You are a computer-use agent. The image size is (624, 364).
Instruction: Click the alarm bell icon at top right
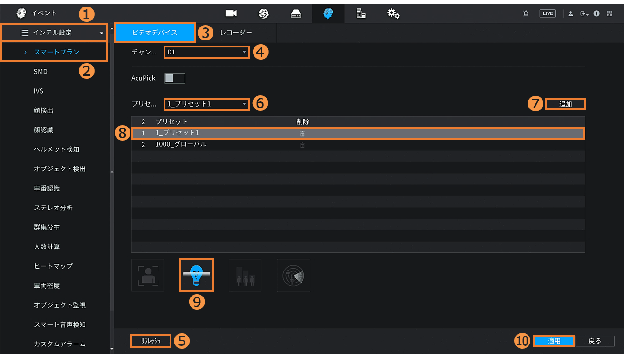pos(526,13)
